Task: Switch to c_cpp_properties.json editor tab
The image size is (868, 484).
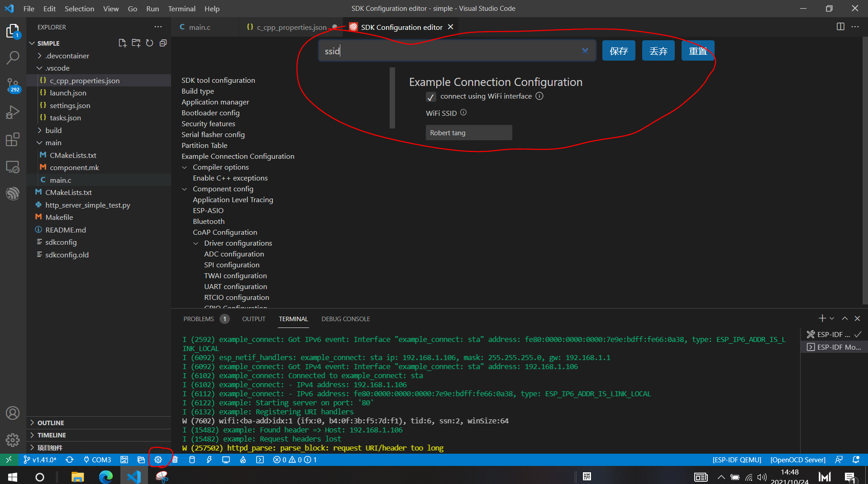Action: click(291, 27)
